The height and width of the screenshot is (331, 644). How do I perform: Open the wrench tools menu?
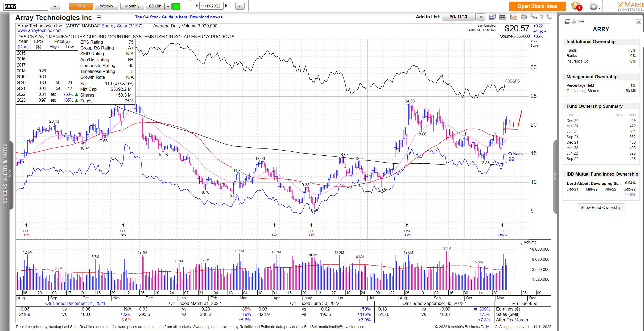coord(533,17)
